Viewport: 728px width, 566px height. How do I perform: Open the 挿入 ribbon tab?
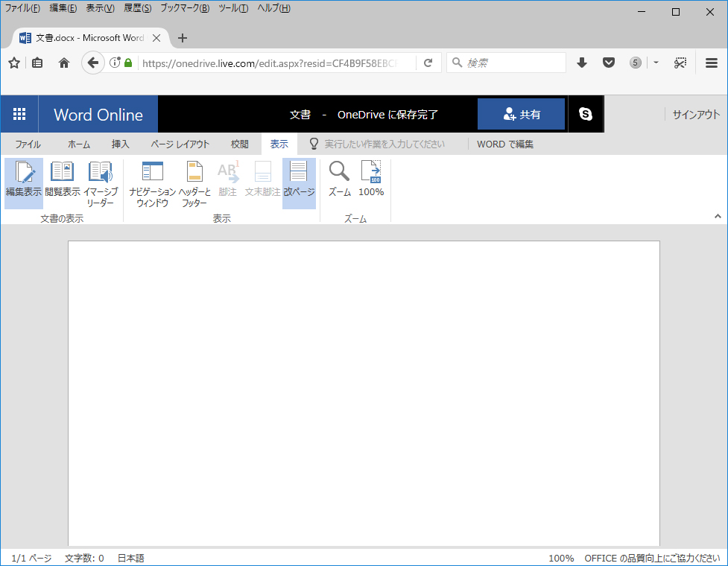[120, 144]
